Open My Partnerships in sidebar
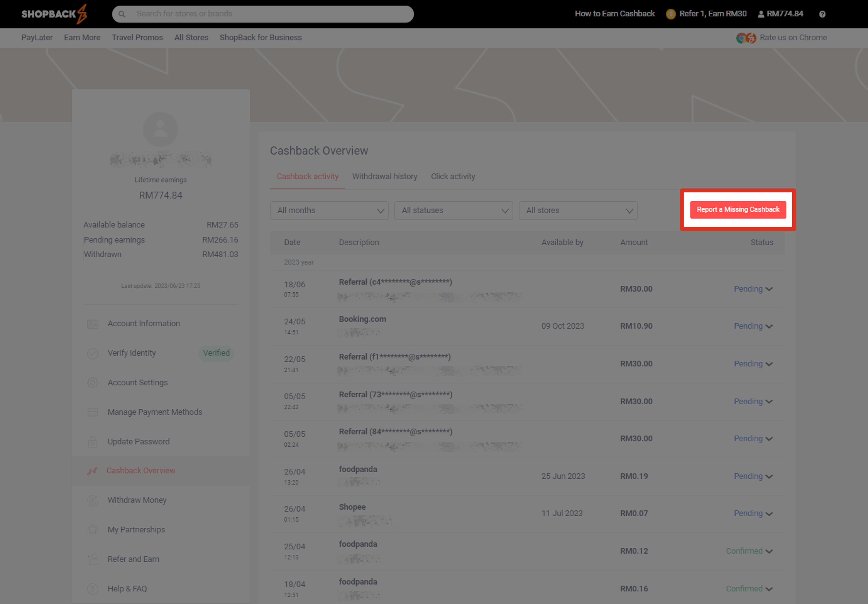868x604 pixels. point(136,530)
